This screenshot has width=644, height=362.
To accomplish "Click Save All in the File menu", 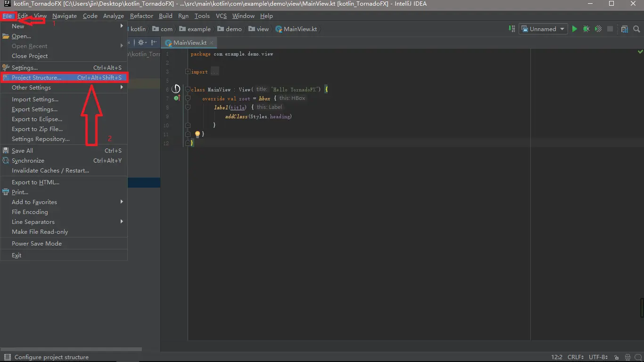I will click(x=64, y=151).
